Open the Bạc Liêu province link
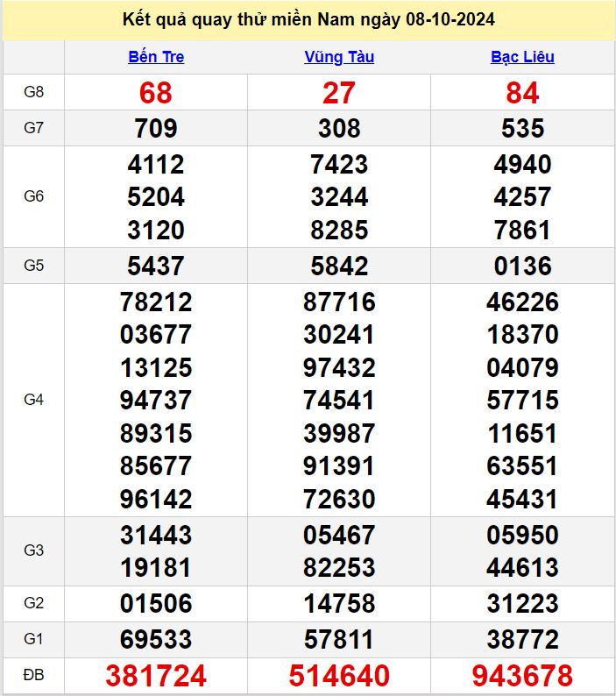Image resolution: width=616 pixels, height=696 pixels. 522,57
